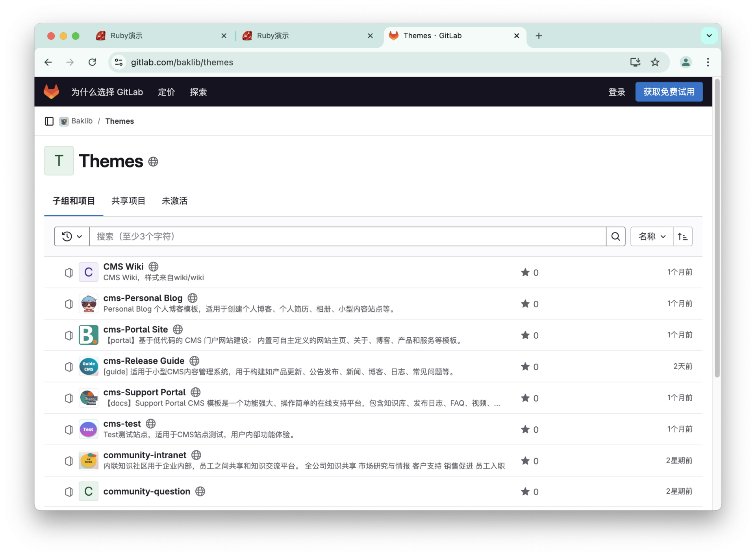Screen dimensions: 756x556
Task: Click the 获取免费试用 button
Action: 669,92
